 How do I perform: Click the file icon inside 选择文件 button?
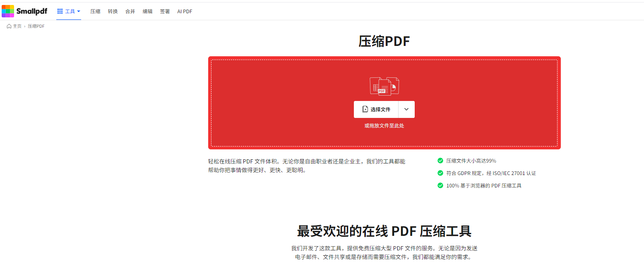click(365, 110)
